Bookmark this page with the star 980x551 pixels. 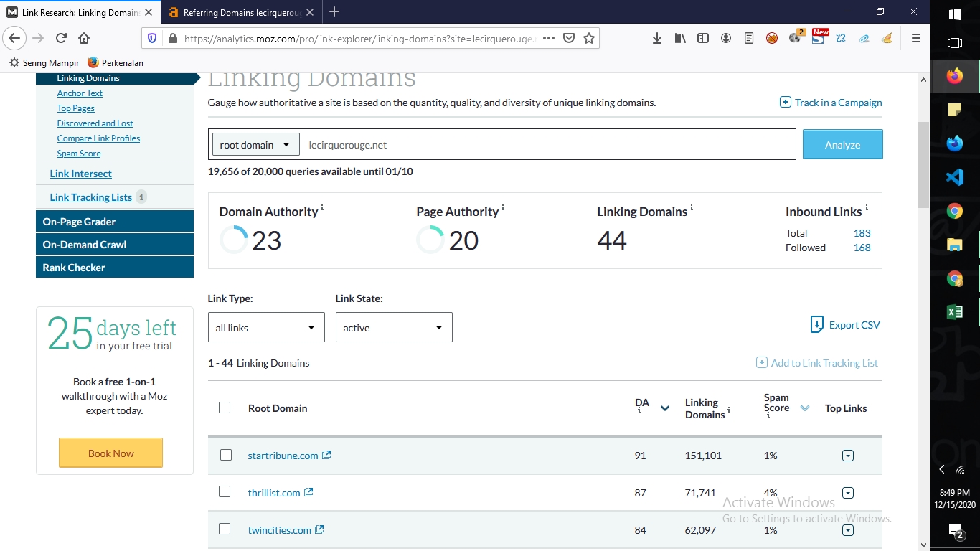589,39
